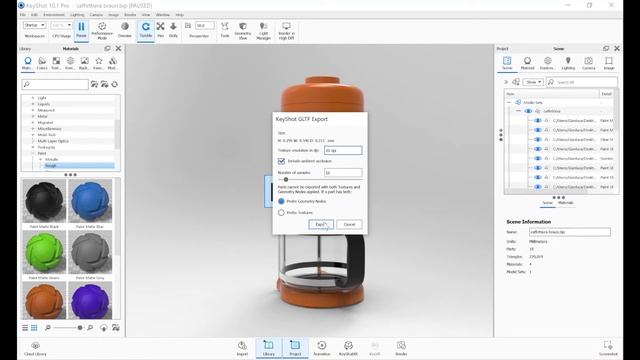Viewport: 640px width, 360px height.
Task: Open the Show dropdown in Scene tree
Action: 533,82
